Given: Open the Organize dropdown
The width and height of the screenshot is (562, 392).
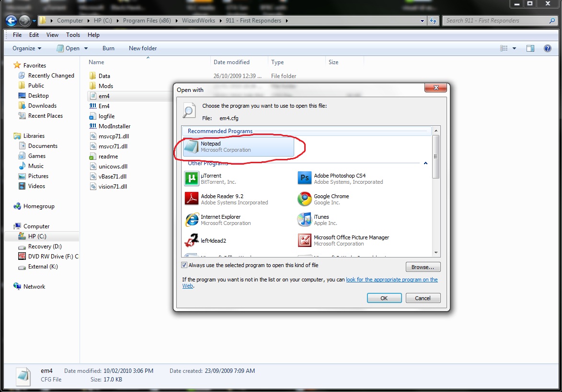Looking at the screenshot, I should click(x=26, y=48).
